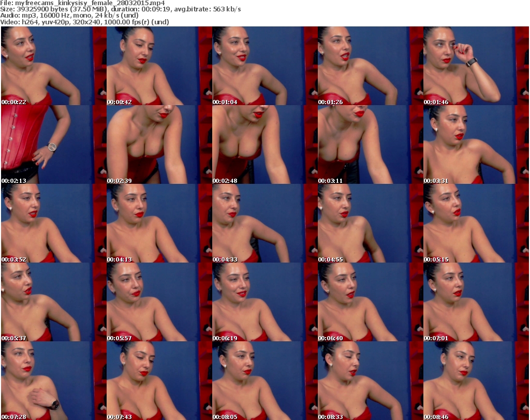Screen dimensions: 530x420
Task: Select the frame at 00:00:42
Action: (159, 66)
